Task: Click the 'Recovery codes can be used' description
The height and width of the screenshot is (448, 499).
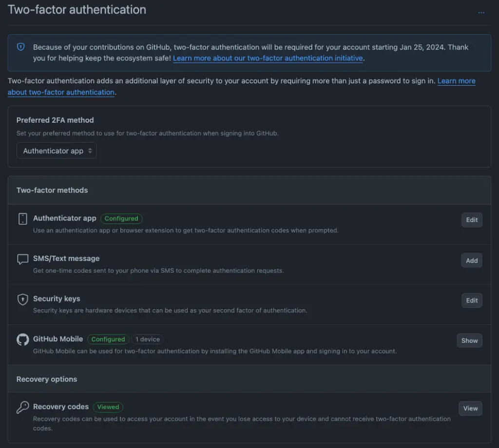Action: click(242, 424)
